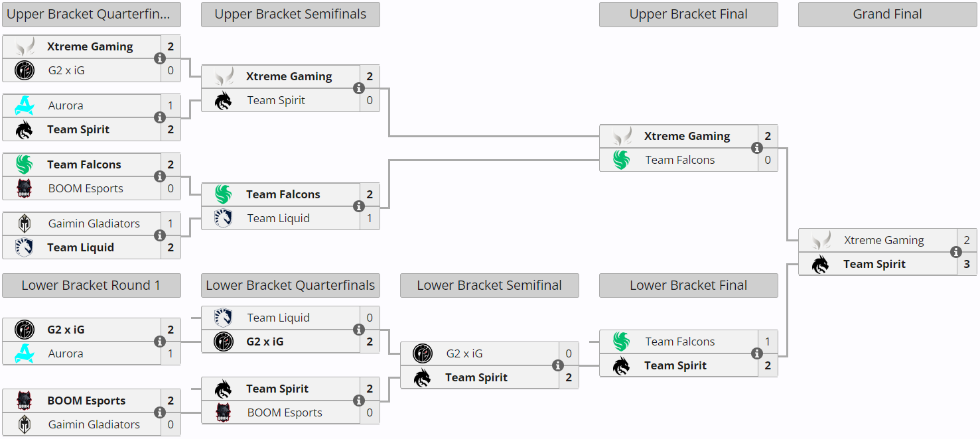Open info icon for Xtreme Gaming vs G2 x iG

pos(160,58)
